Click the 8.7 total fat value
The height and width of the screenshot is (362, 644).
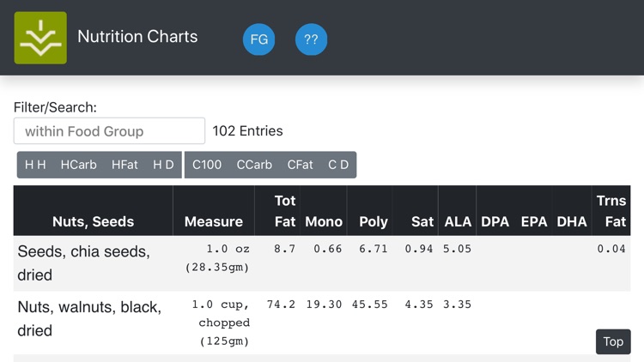[x=284, y=249]
